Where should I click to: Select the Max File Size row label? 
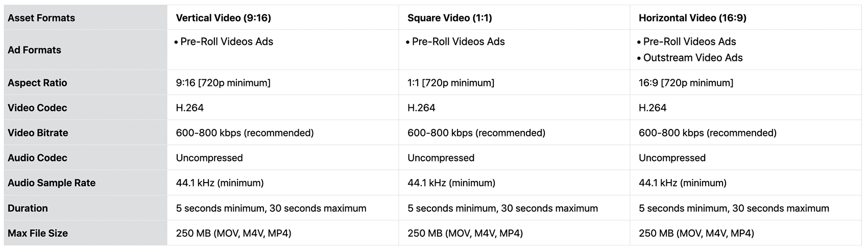pyautogui.click(x=38, y=233)
